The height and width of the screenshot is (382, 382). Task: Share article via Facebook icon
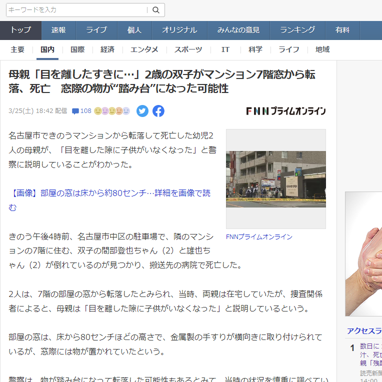159,111
